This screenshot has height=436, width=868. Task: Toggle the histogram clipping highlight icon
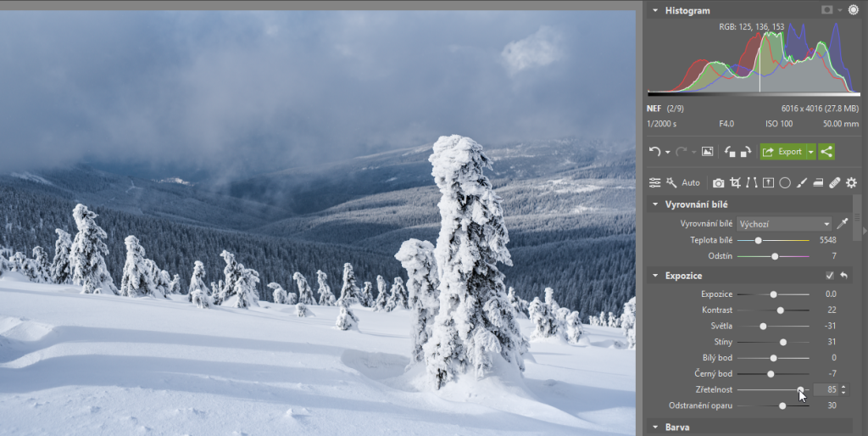tap(827, 10)
